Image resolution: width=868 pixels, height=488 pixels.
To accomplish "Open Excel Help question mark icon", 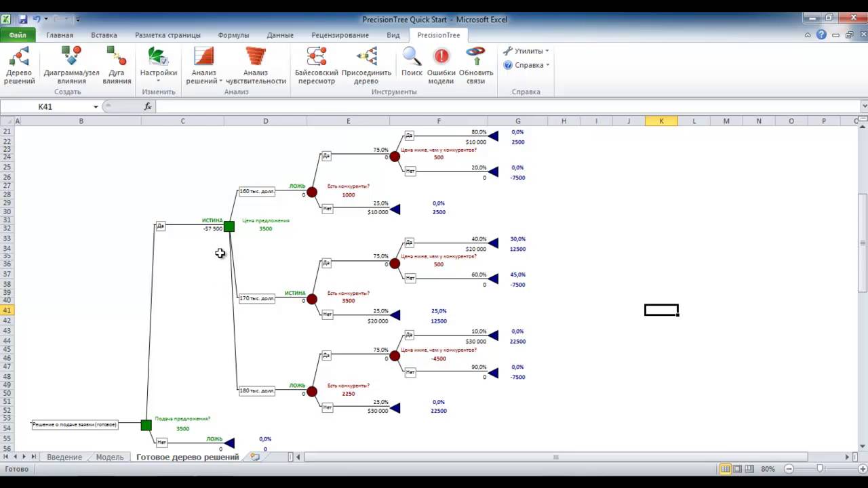I will click(821, 35).
